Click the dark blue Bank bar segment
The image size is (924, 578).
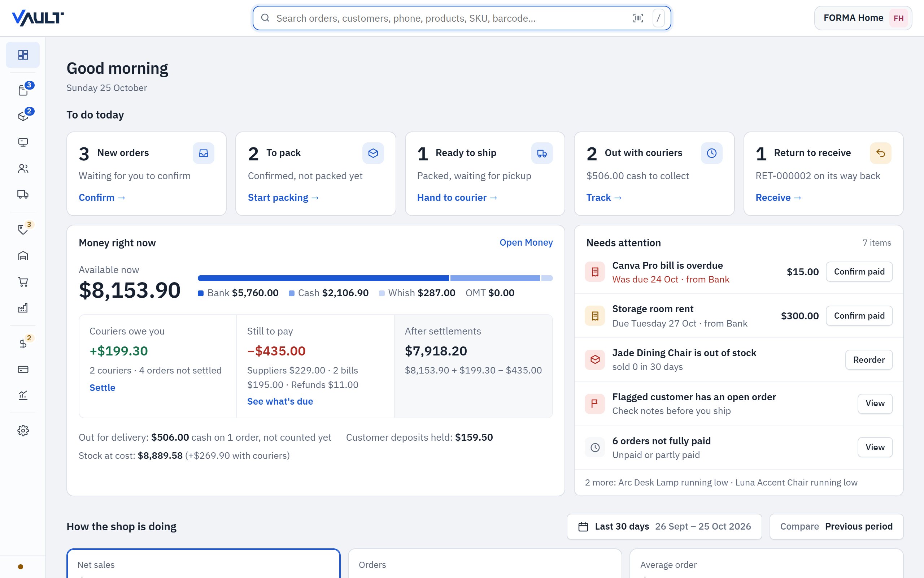click(x=323, y=278)
